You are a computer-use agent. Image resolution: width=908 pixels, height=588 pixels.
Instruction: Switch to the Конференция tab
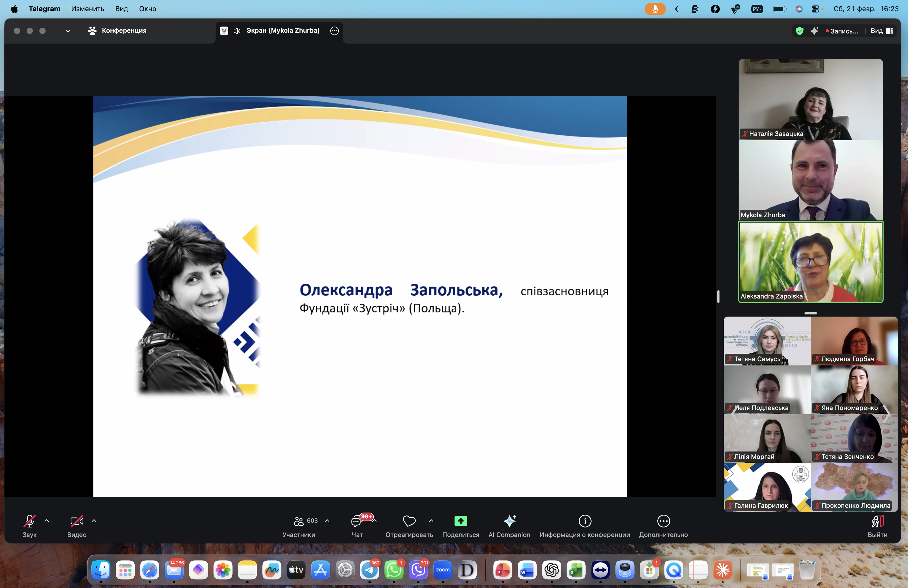pyautogui.click(x=118, y=31)
